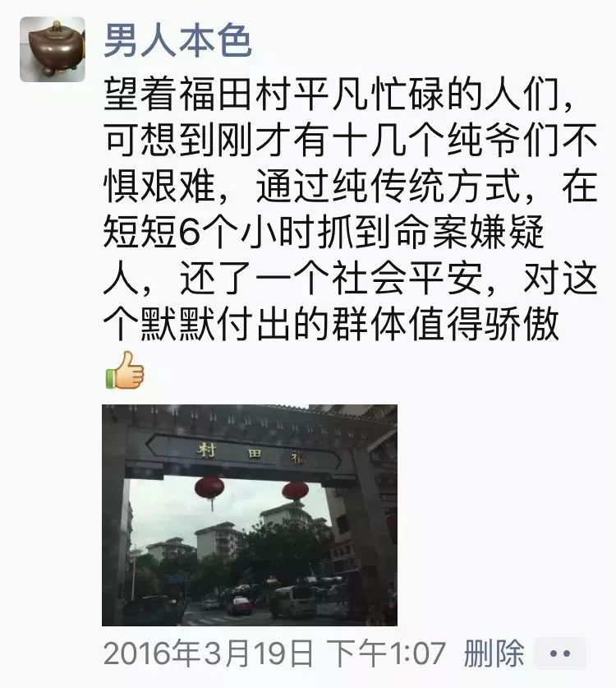
Task: Open the two-dot like and comment button
Action: [560, 653]
